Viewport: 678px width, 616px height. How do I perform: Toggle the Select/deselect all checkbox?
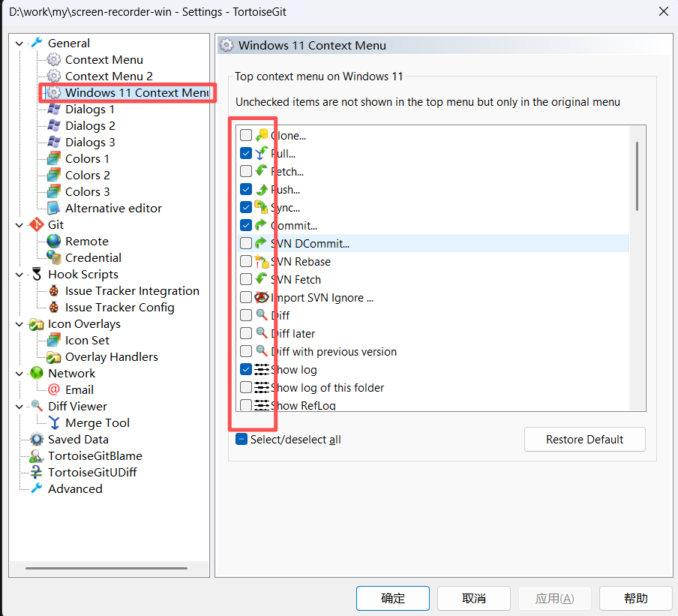(241, 439)
